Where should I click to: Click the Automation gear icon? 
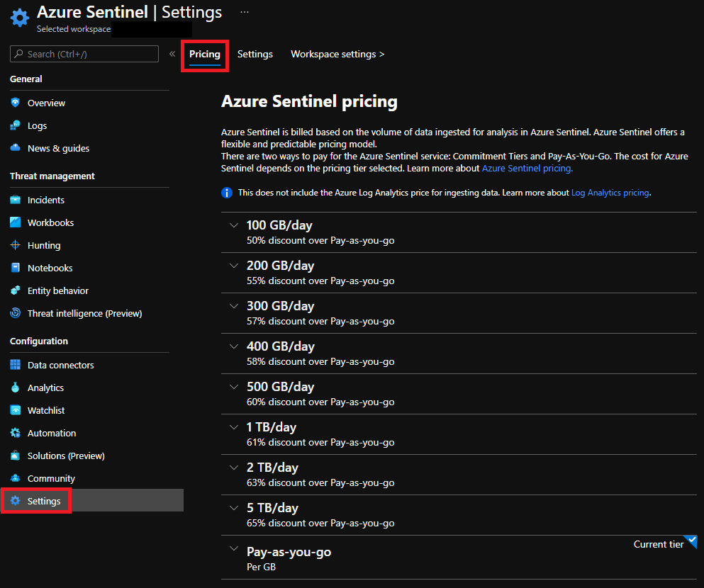[16, 433]
